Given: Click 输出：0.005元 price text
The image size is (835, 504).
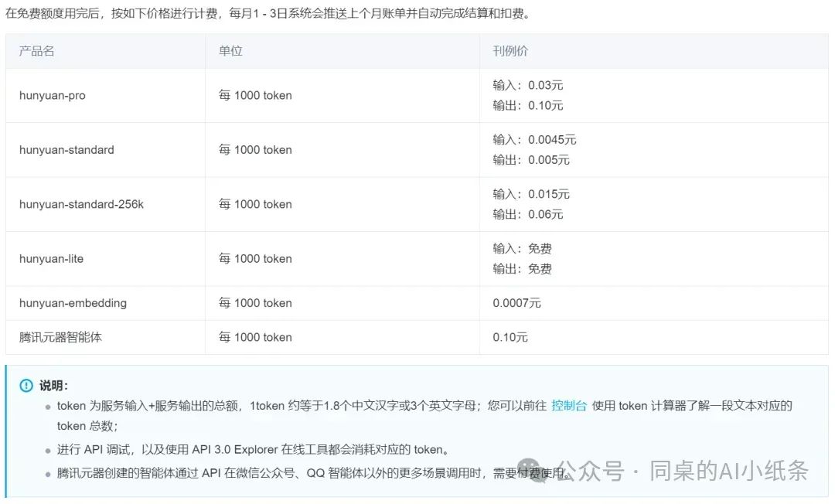Looking at the screenshot, I should pyautogui.click(x=531, y=160).
